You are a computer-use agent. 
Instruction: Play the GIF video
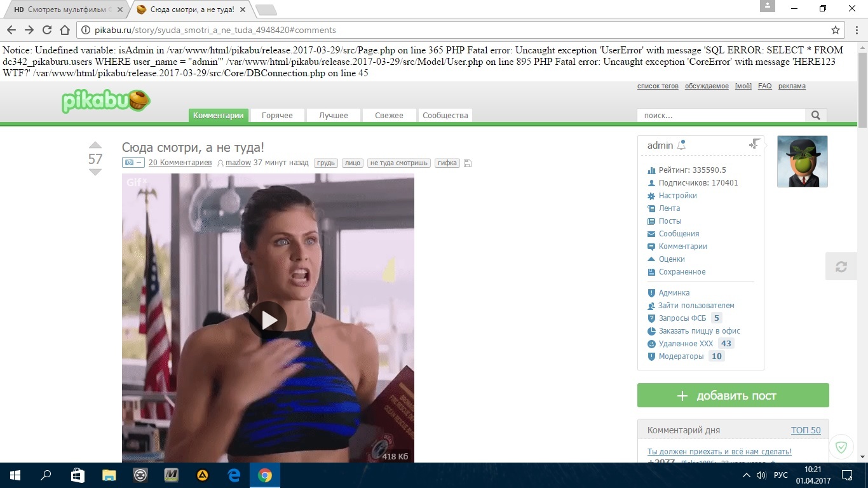pos(268,320)
